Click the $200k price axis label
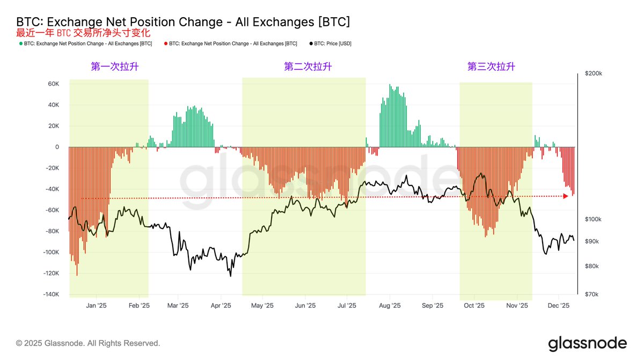This screenshot has height=362, width=644. pyautogui.click(x=593, y=74)
